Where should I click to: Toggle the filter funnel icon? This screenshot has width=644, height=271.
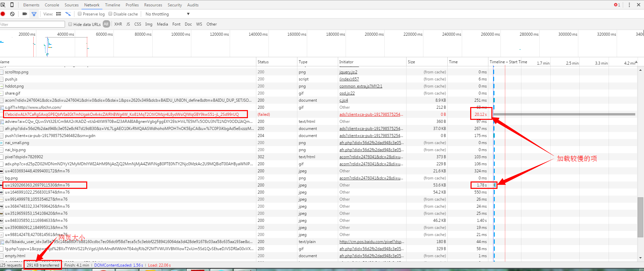click(x=34, y=14)
